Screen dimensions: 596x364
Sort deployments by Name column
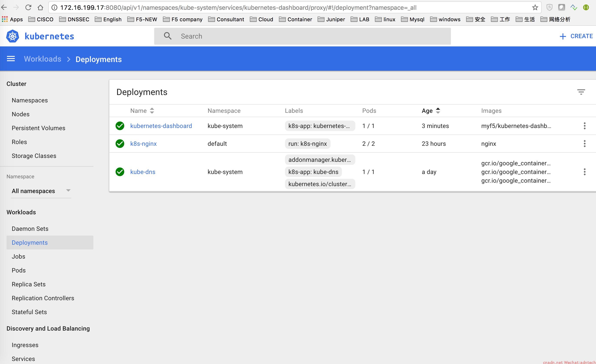tap(142, 111)
